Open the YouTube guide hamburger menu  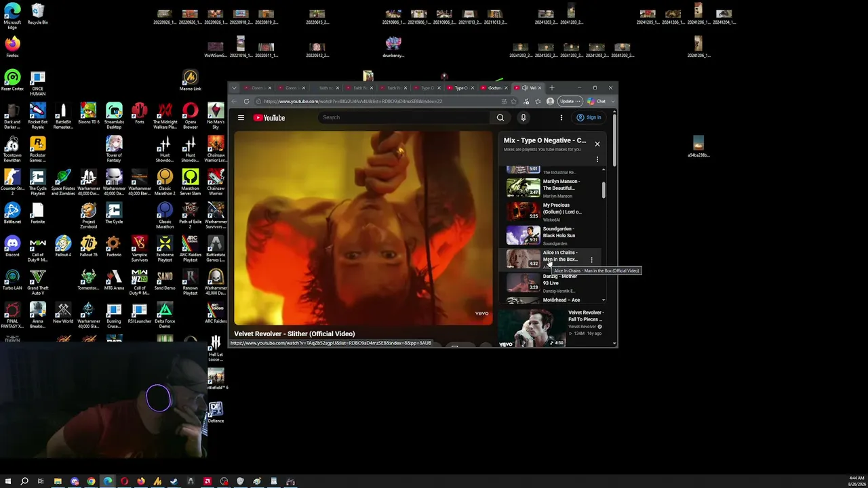pos(241,118)
